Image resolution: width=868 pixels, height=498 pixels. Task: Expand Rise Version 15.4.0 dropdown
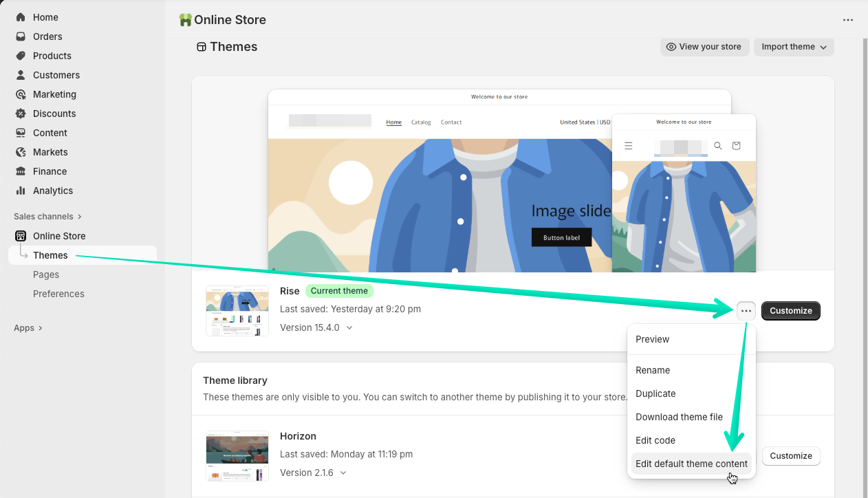[316, 327]
